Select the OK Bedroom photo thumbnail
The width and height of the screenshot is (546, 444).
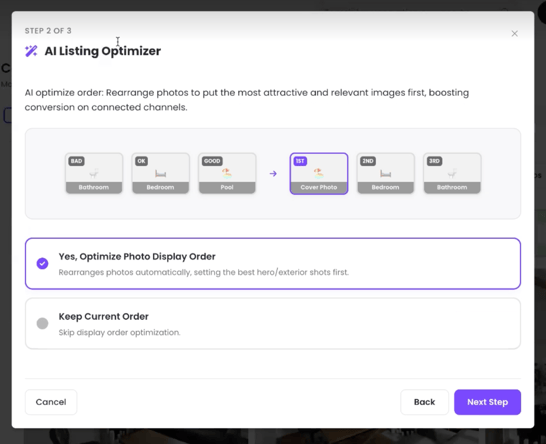161,173
